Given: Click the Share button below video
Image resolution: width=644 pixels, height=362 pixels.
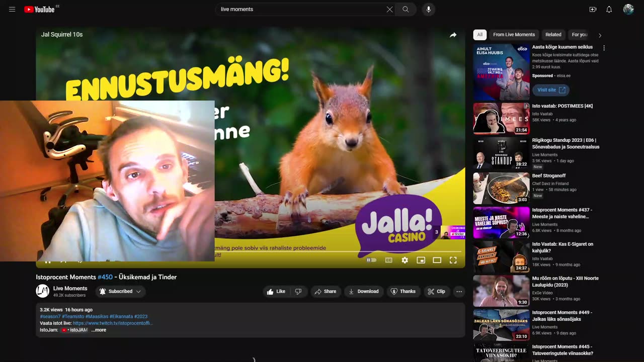Looking at the screenshot, I should [x=326, y=291].
